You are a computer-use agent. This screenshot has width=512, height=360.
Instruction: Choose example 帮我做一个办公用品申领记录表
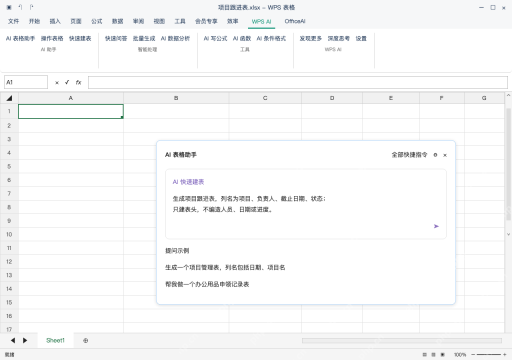(207, 284)
